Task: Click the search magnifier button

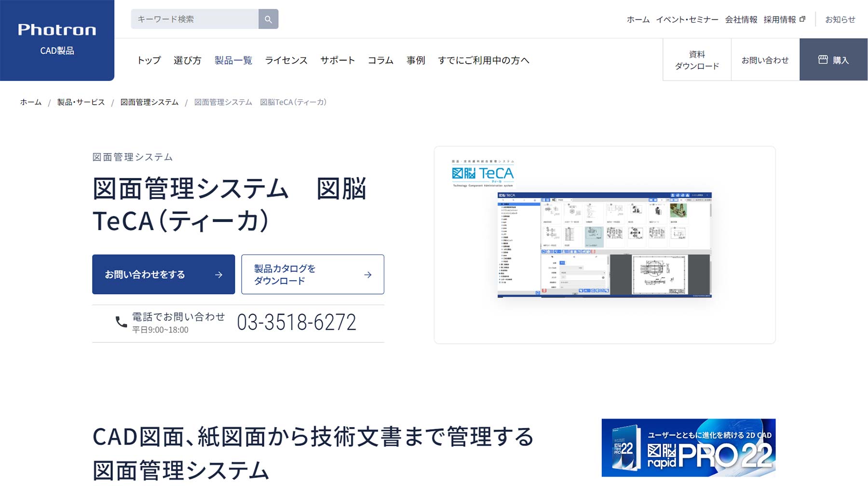Action: (268, 19)
